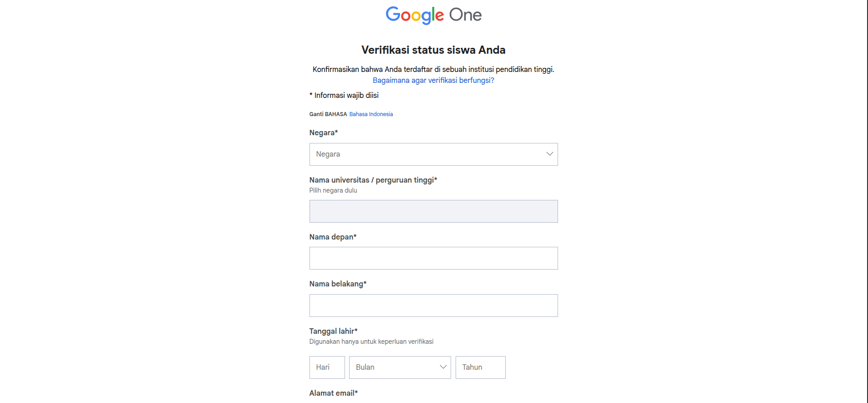This screenshot has width=868, height=403.
Task: Click the 'Ganti BAHASA' label
Action: (x=328, y=114)
